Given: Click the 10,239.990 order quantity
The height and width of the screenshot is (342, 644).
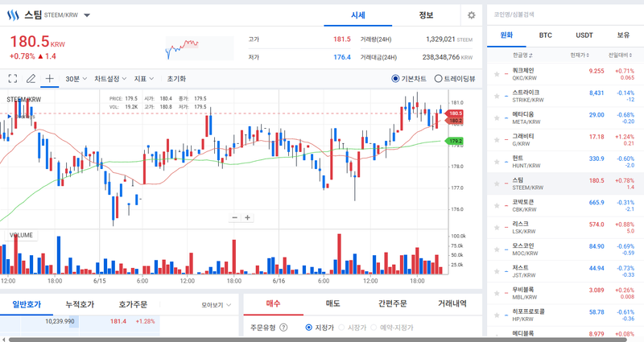Looking at the screenshot, I should 60,321.
